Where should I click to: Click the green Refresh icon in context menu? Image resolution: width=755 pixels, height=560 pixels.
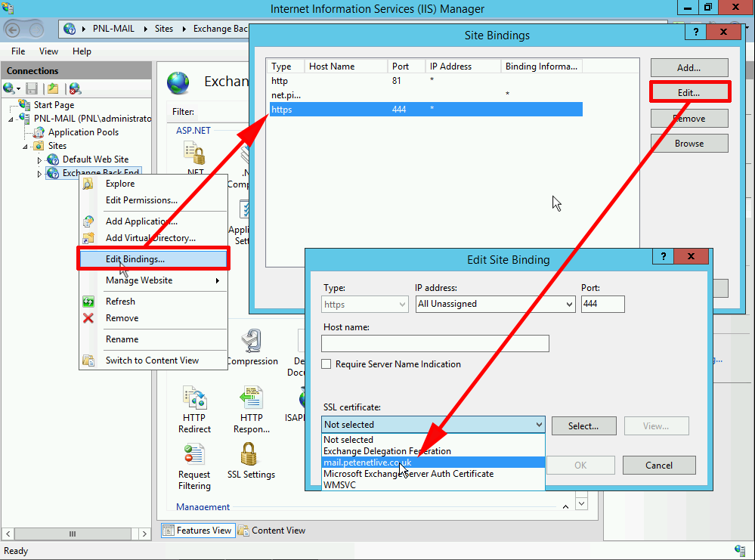pyautogui.click(x=88, y=302)
